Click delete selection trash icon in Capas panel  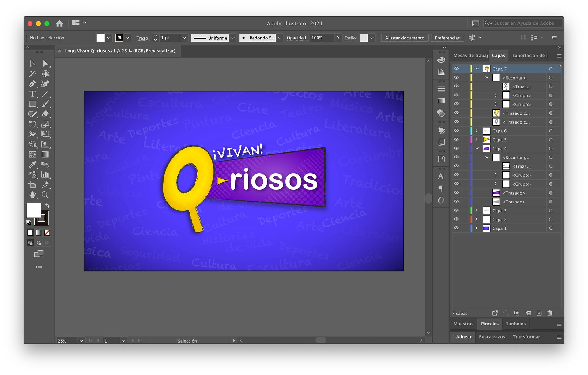[550, 313]
